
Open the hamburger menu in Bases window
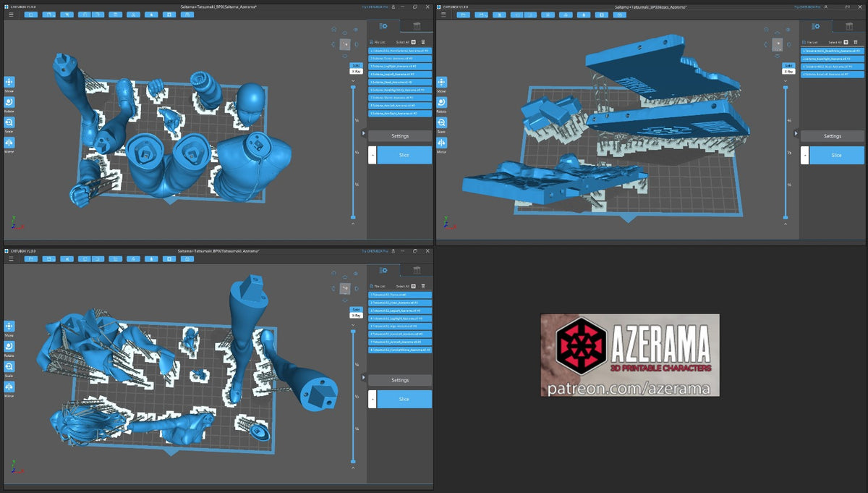[x=444, y=14]
